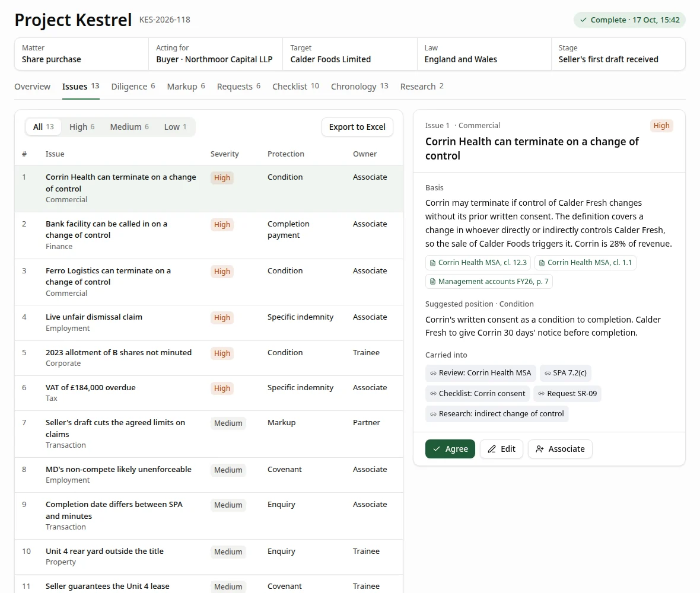Open Research: indirect change of control
Image resolution: width=700 pixels, height=593 pixels.
[497, 414]
